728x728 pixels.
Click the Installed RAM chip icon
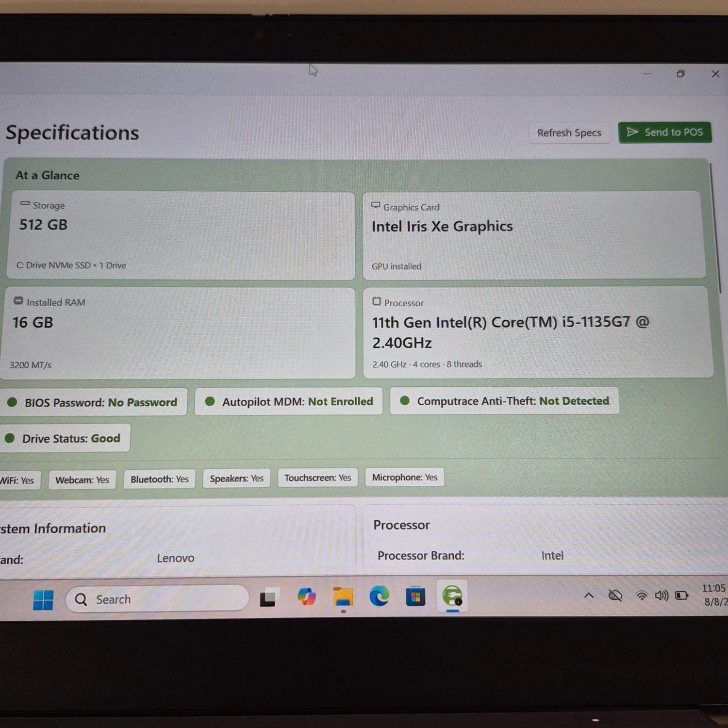tap(18, 301)
